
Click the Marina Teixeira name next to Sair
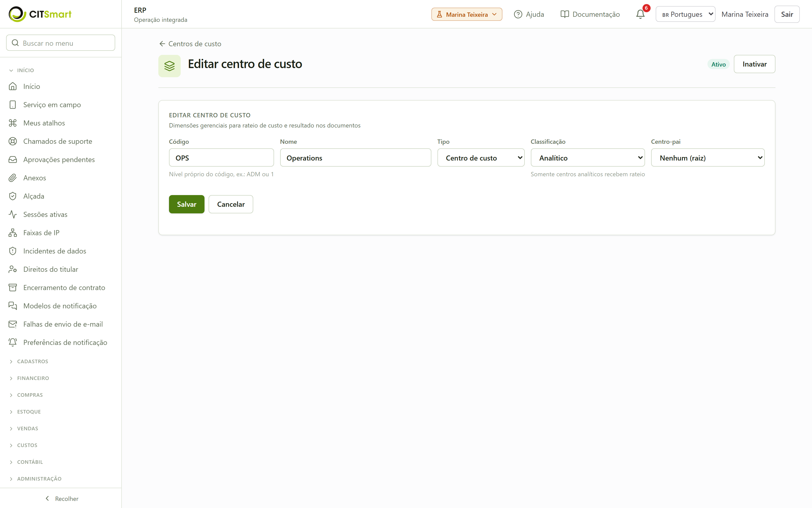tap(745, 14)
